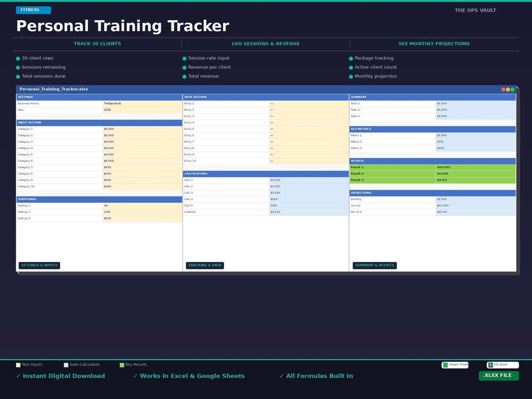Screen dimensions: 532x399
Task: Click the Entry 1 data cell
Action: point(309,103)
